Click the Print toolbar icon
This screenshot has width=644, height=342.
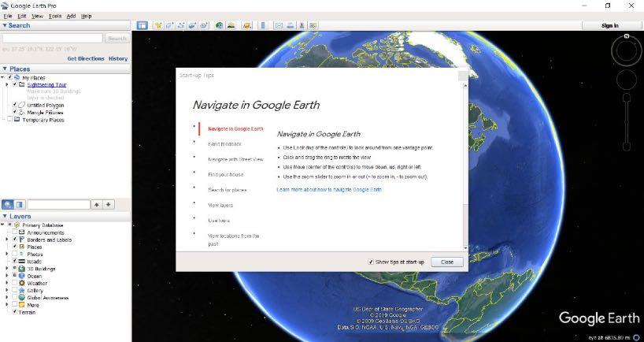coord(291,25)
